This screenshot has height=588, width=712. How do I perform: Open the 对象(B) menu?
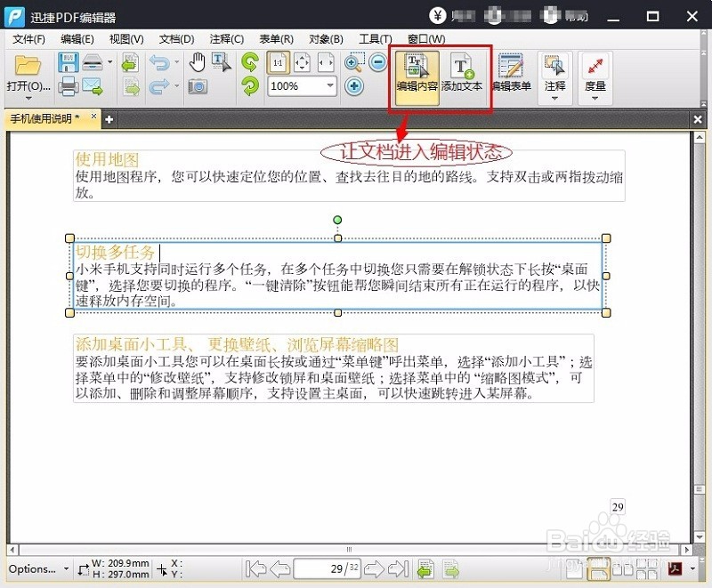click(x=326, y=39)
